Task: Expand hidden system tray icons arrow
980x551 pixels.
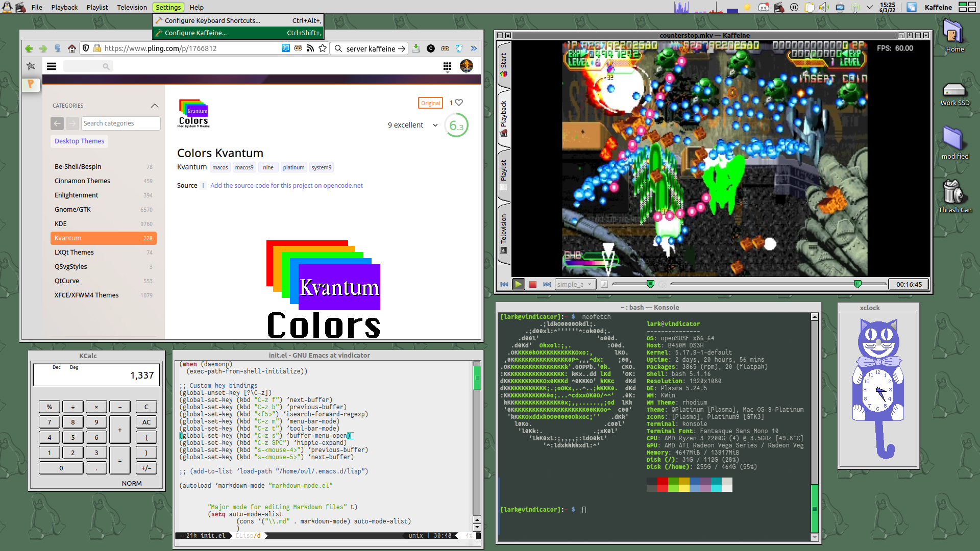Action: 870,7
